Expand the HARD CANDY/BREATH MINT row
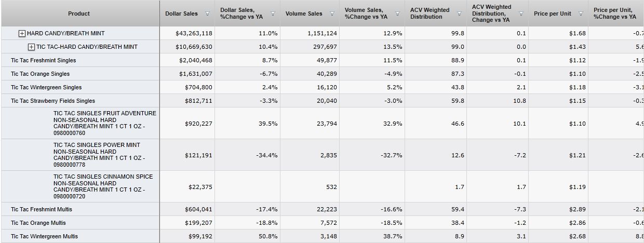Viewport: 644px width, 243px height. coord(22,34)
